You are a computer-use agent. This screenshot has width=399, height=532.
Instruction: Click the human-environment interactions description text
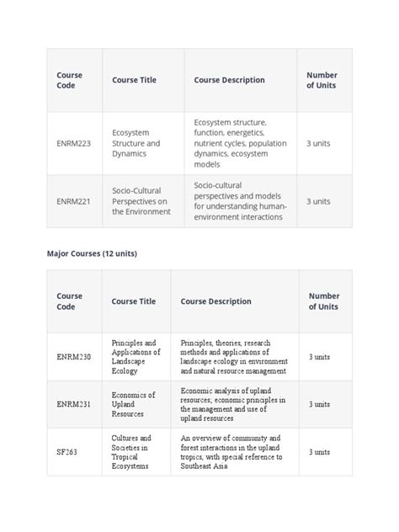240,201
